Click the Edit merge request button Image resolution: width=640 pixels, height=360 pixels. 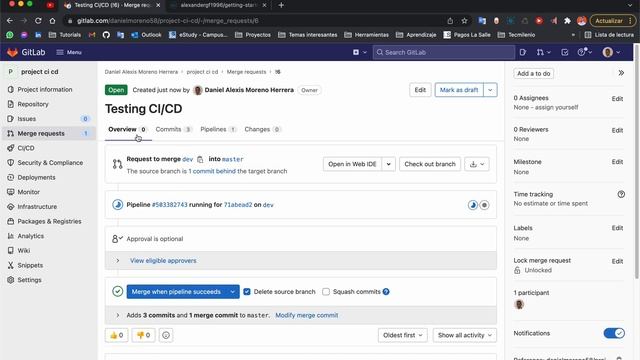[x=420, y=90]
